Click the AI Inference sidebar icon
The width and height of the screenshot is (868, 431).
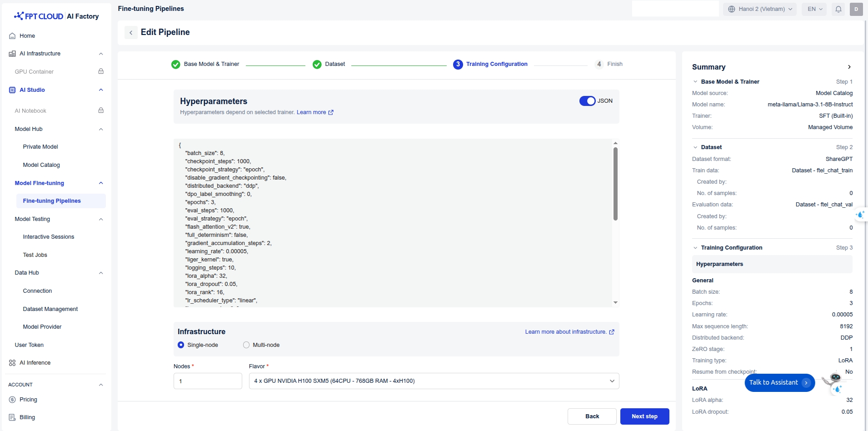coord(12,363)
